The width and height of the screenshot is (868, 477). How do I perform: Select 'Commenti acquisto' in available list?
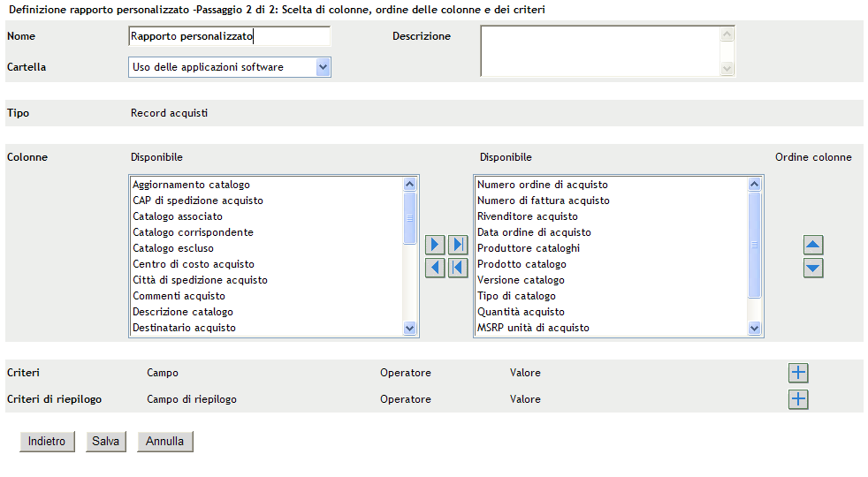tap(179, 296)
